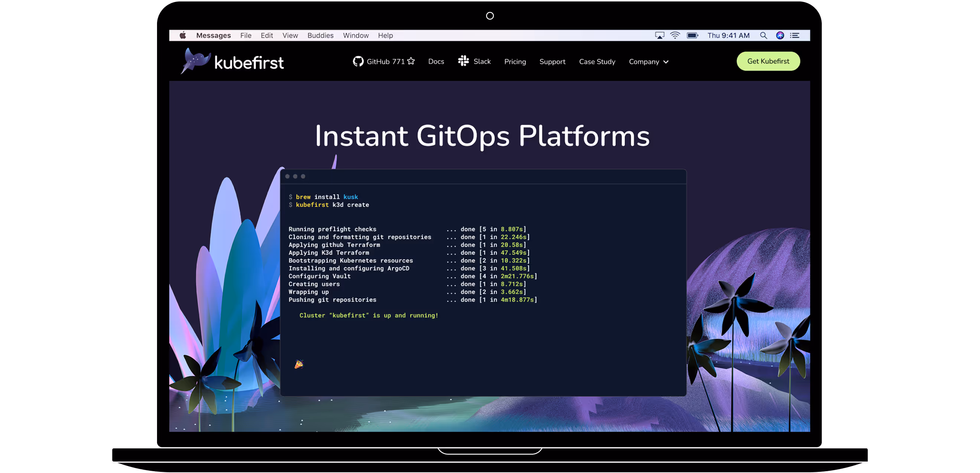The width and height of the screenshot is (980, 473).
Task: Open the Help menu
Action: click(x=385, y=35)
